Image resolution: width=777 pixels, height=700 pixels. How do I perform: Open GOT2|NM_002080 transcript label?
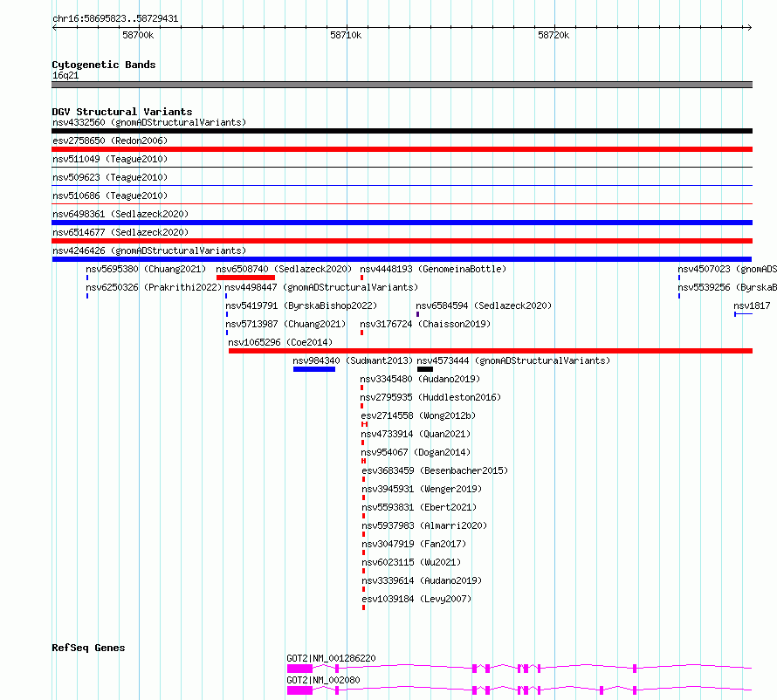click(323, 680)
